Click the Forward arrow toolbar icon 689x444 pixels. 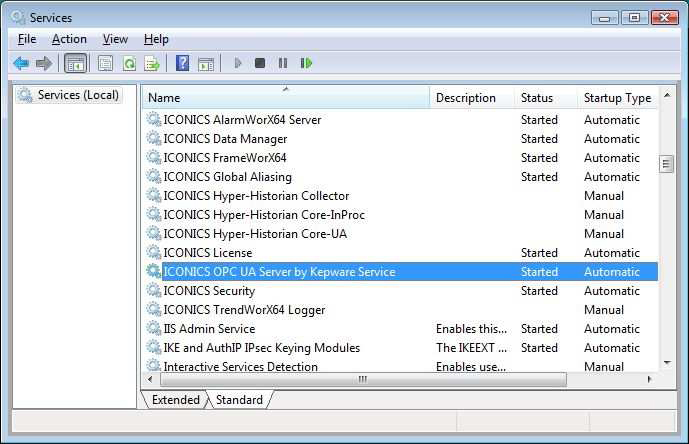pos(44,63)
